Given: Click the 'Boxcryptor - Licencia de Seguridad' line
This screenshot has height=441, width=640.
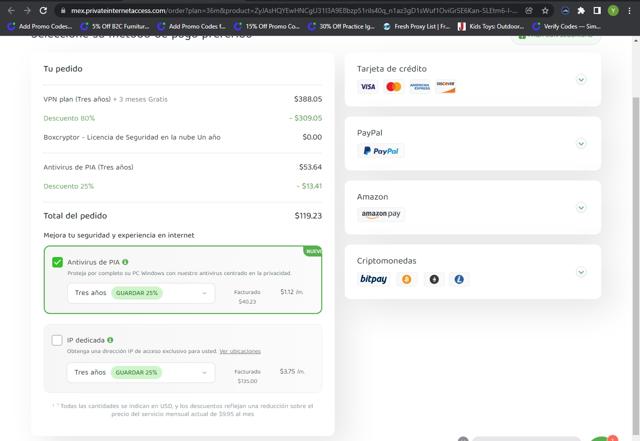Looking at the screenshot, I should [x=182, y=137].
